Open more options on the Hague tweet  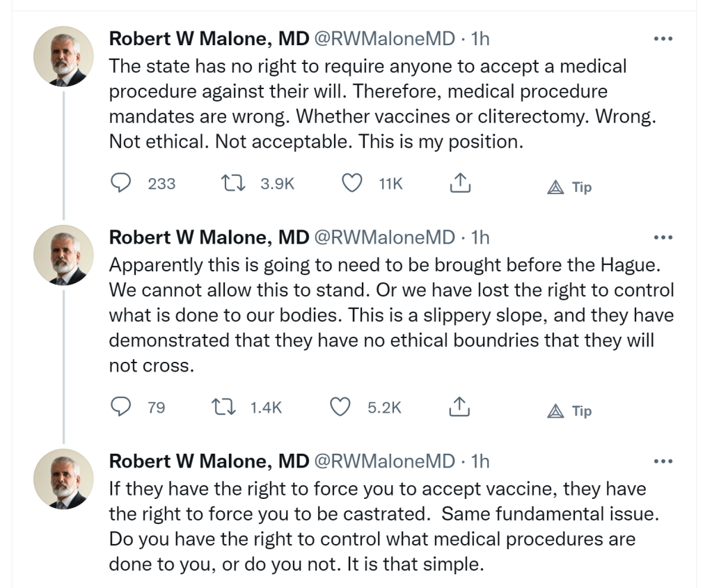click(x=664, y=237)
